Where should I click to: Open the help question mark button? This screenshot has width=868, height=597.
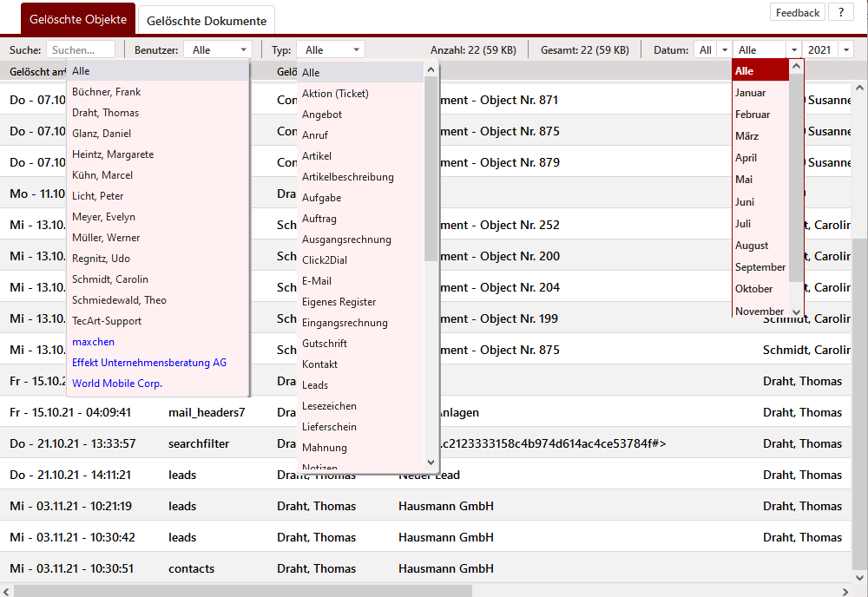pos(840,12)
